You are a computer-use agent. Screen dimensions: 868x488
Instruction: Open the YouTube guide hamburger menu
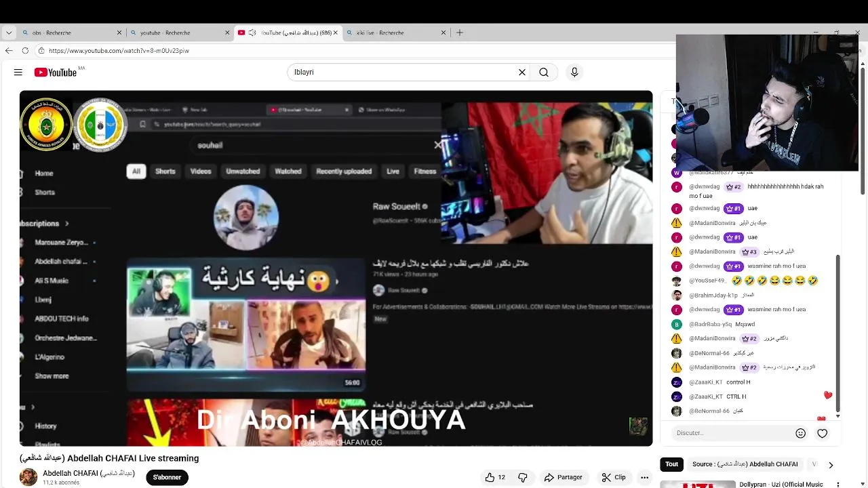pos(18,73)
